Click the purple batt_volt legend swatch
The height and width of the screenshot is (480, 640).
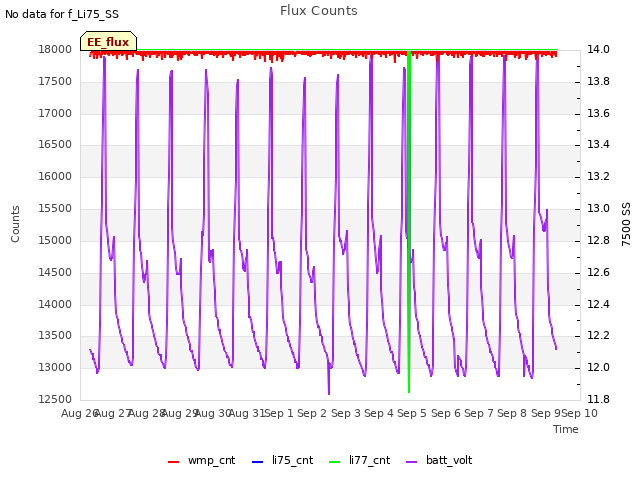[x=412, y=462]
